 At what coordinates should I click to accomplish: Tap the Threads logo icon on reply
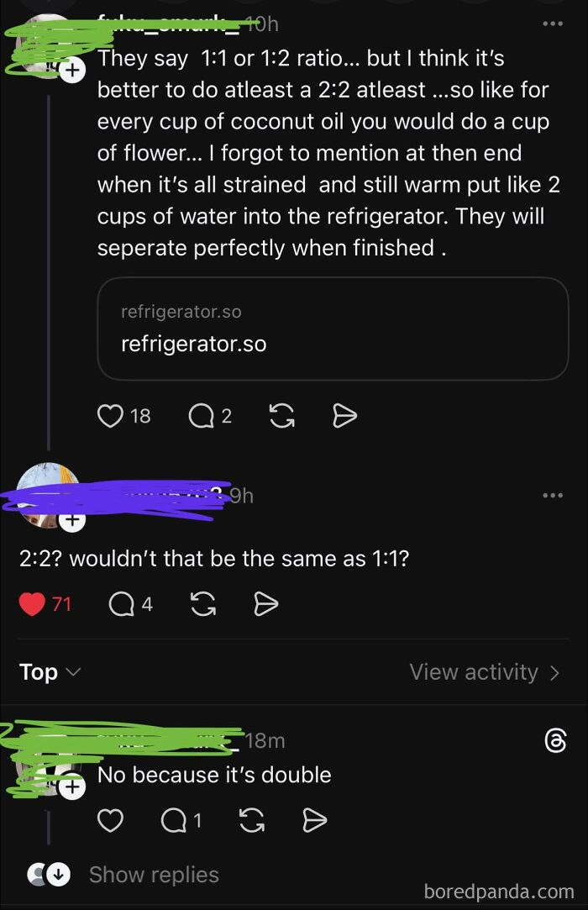pyautogui.click(x=555, y=741)
